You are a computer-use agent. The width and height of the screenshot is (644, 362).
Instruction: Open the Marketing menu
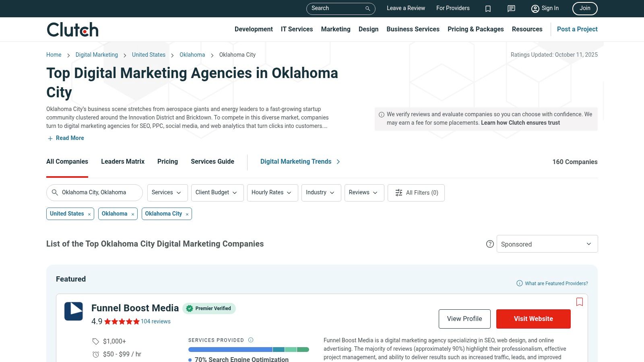click(x=335, y=29)
